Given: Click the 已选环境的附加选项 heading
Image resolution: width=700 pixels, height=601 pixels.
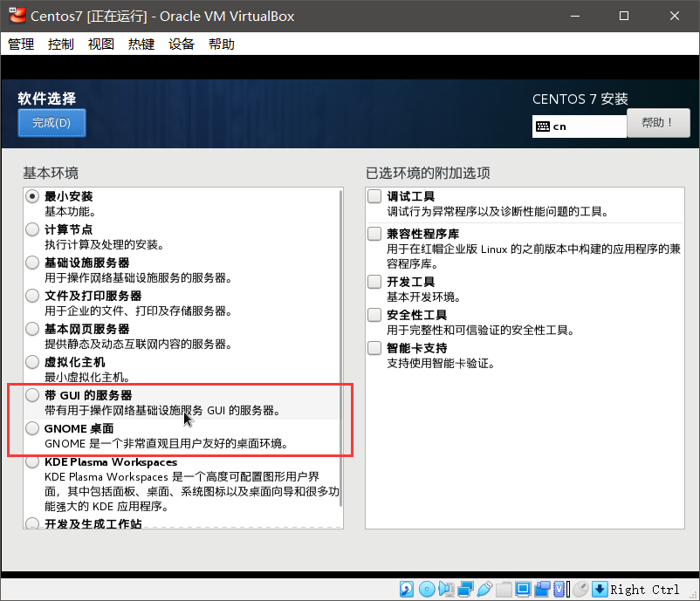Looking at the screenshot, I should point(428,173).
